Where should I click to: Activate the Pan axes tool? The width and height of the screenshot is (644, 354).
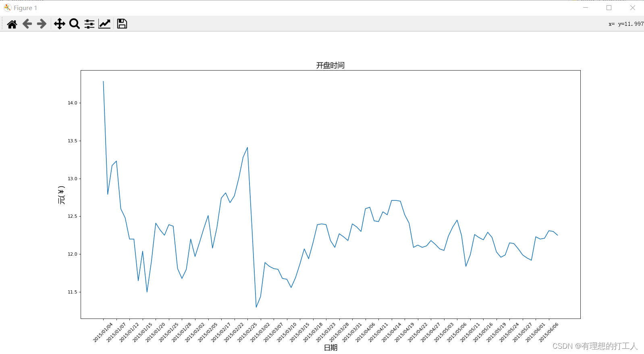pyautogui.click(x=60, y=24)
